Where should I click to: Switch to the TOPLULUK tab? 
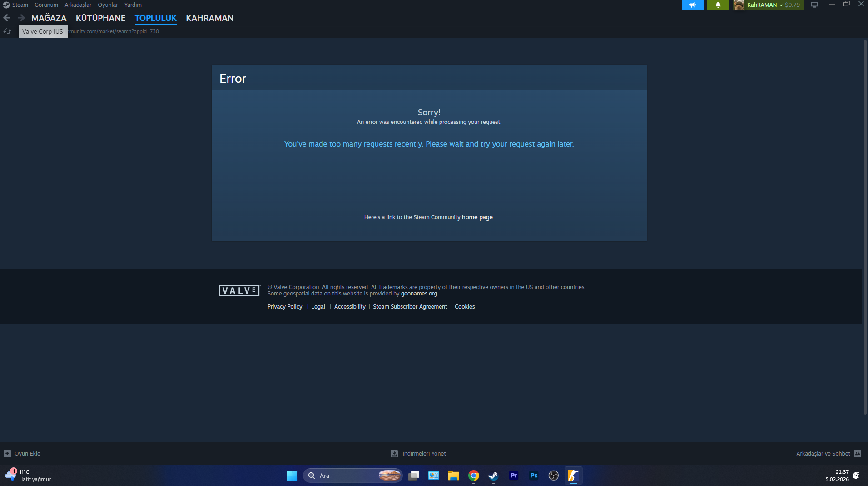coord(156,18)
